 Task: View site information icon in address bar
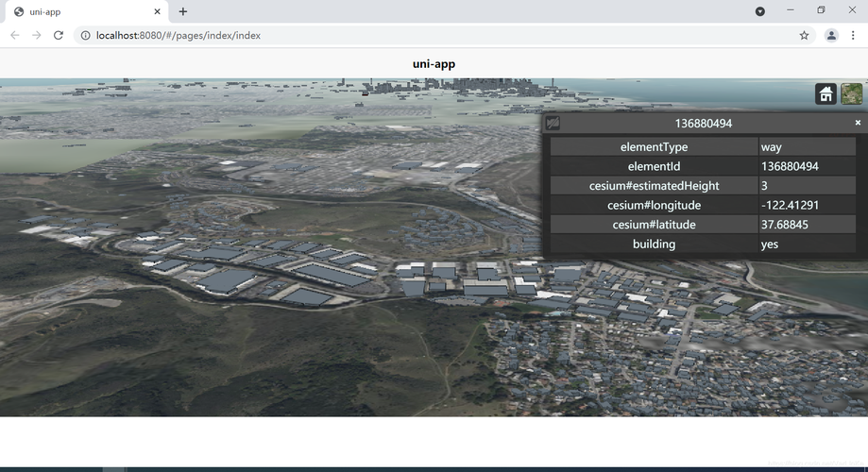85,36
